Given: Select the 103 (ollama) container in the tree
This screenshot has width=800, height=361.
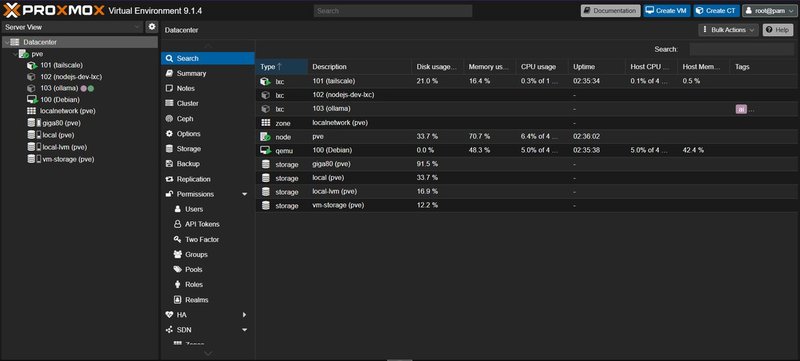Looking at the screenshot, I should click(x=59, y=88).
